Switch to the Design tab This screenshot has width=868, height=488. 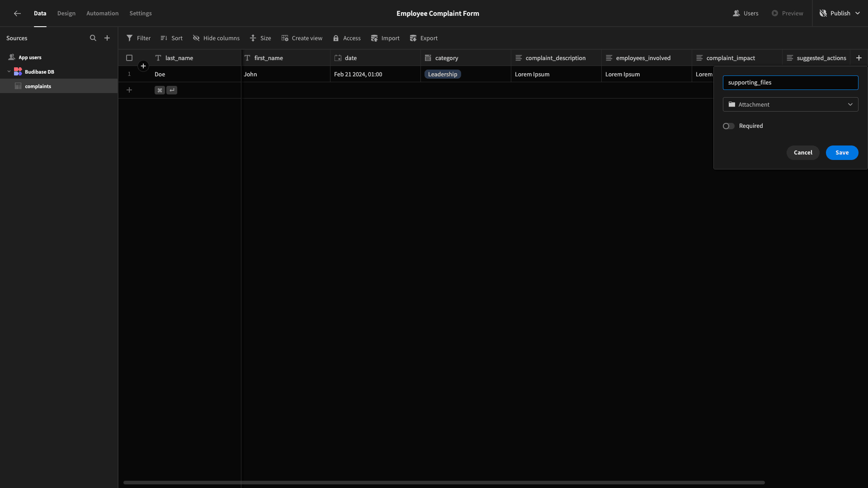(x=66, y=14)
